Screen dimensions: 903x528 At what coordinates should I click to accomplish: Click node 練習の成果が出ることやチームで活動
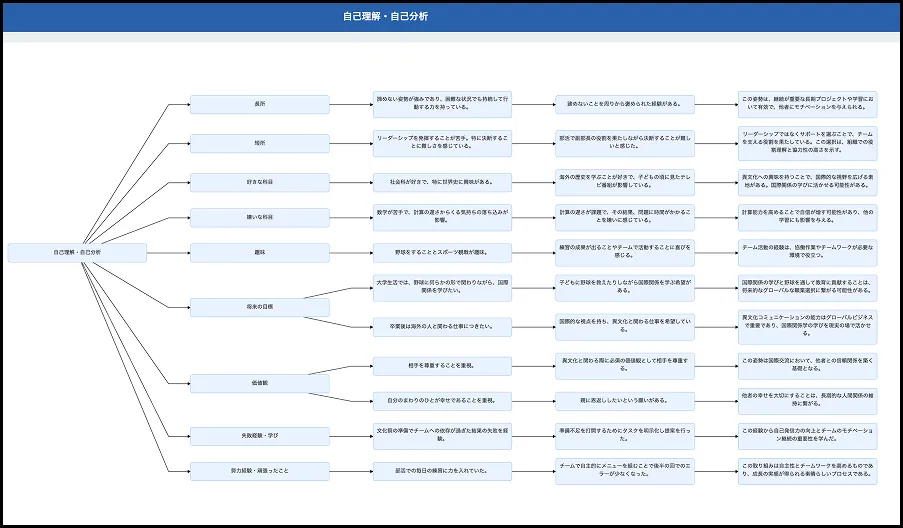[x=625, y=253]
